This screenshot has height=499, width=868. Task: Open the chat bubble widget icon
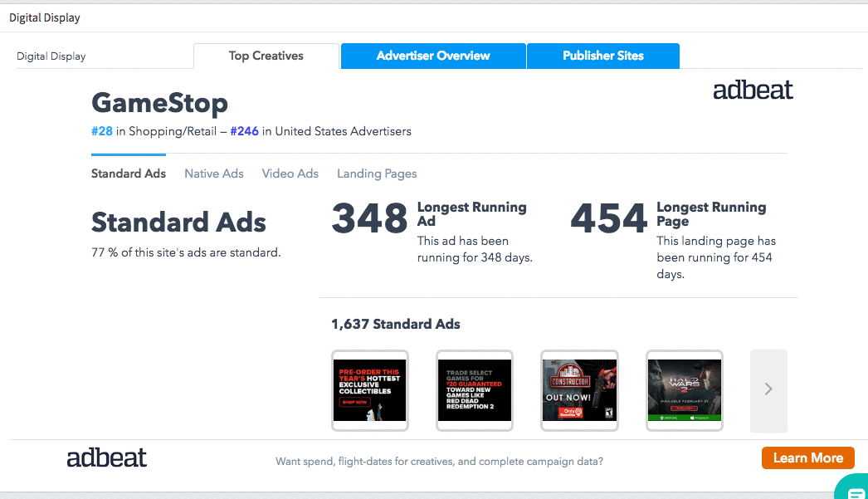point(853,488)
